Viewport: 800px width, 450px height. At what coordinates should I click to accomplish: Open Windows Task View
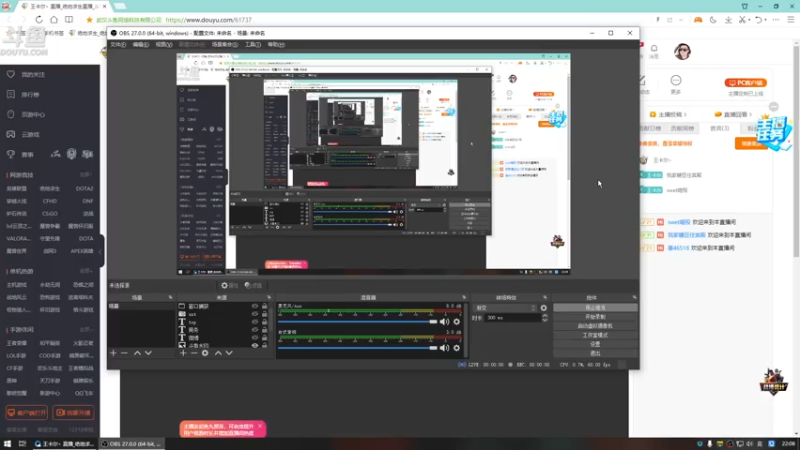click(x=22, y=444)
